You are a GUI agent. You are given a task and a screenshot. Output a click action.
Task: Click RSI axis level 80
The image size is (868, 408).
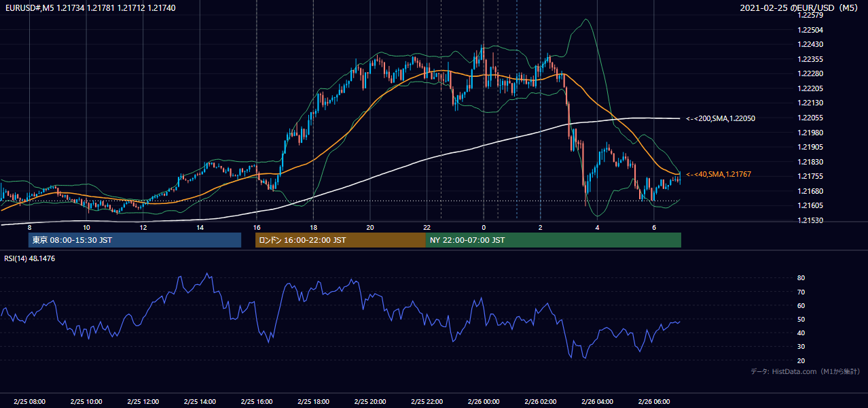[x=801, y=278]
